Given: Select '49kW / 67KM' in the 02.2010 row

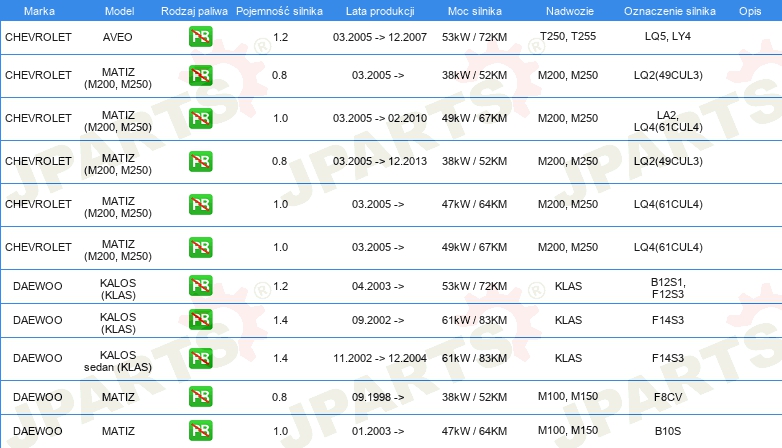Looking at the screenshot, I should (x=474, y=118).
